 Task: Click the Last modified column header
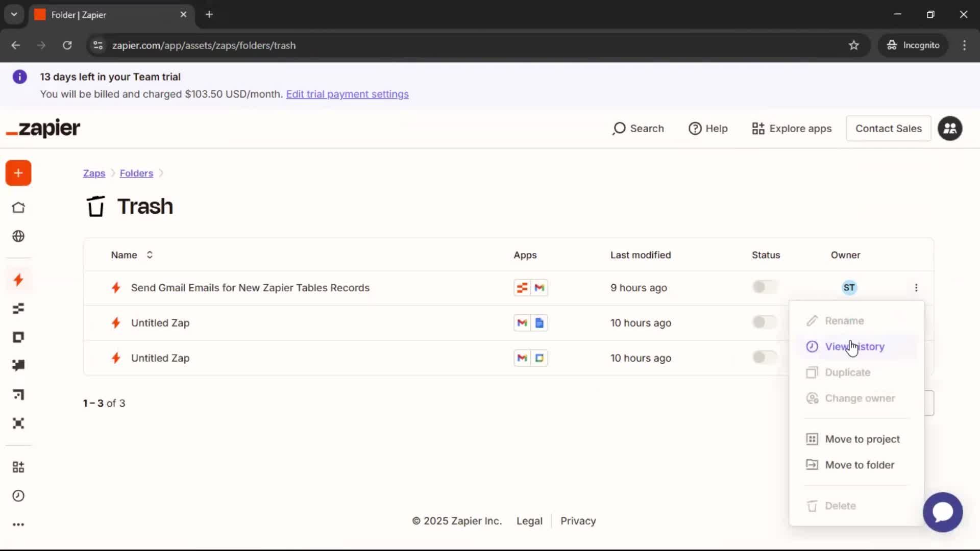click(x=641, y=255)
